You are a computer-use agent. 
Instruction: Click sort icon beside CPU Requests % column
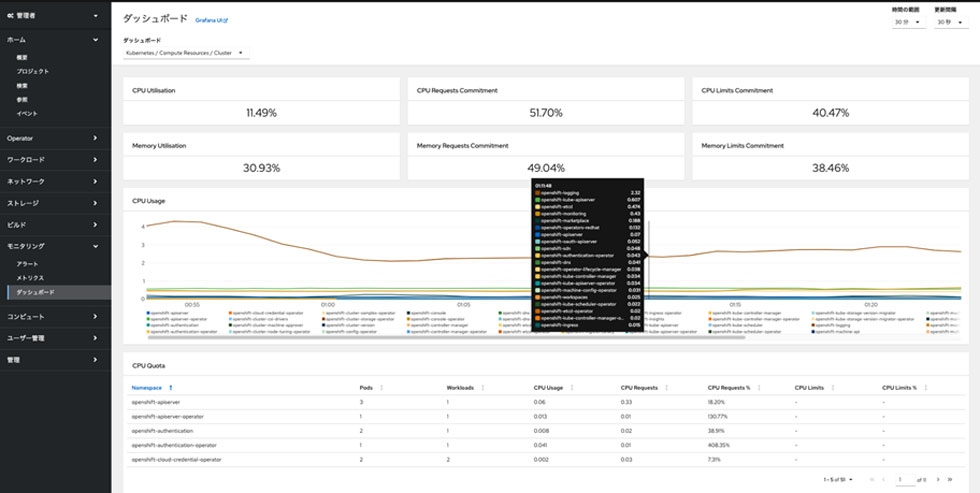click(752, 386)
